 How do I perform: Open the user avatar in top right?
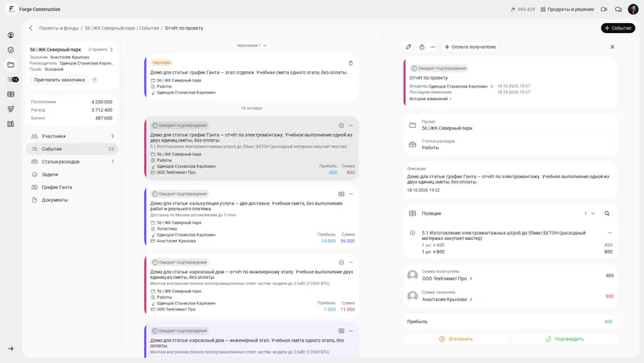point(633,9)
